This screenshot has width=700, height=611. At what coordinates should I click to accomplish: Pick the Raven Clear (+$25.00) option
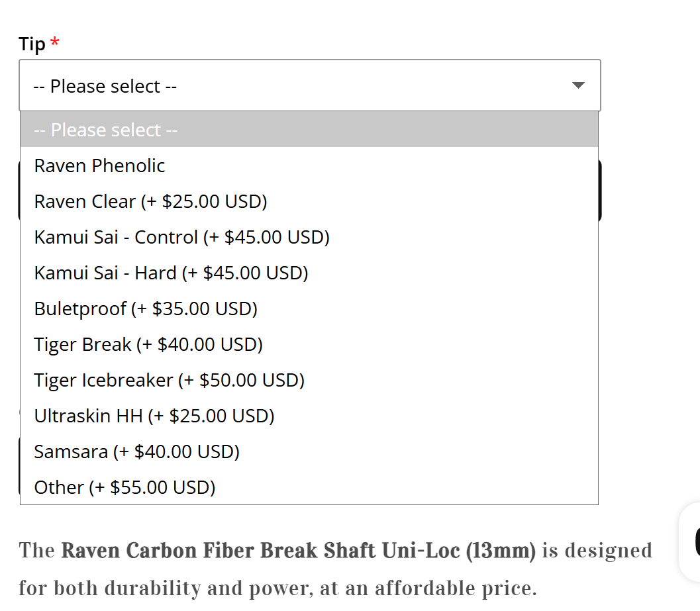pyautogui.click(x=150, y=201)
